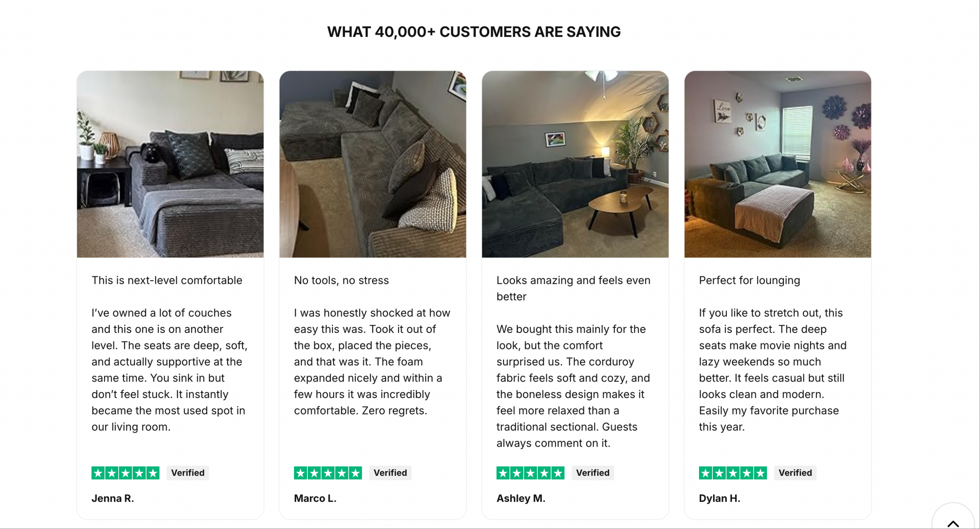This screenshot has height=529, width=980.
Task: Click Verified badge on Dylan H.'s review
Action: [x=795, y=473]
